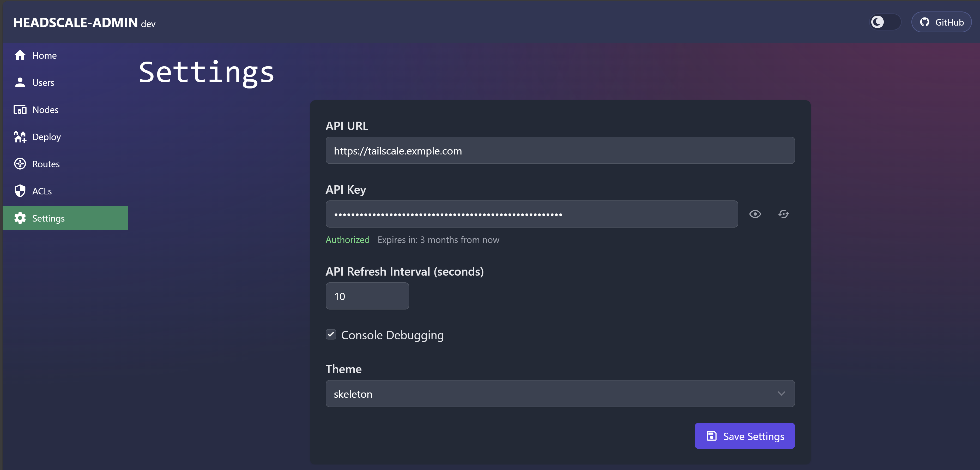Open the Users section via its person icon
Image resolution: width=980 pixels, height=470 pixels.
(20, 82)
